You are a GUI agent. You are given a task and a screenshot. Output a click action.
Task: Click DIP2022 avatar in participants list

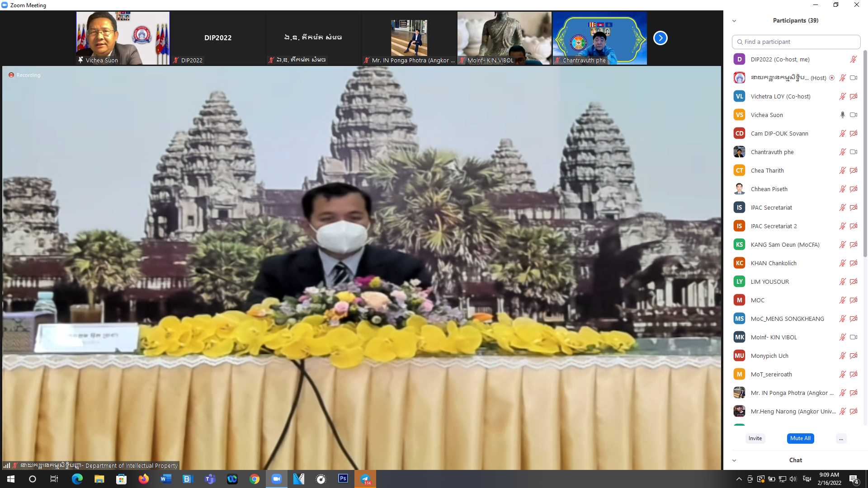[739, 59]
